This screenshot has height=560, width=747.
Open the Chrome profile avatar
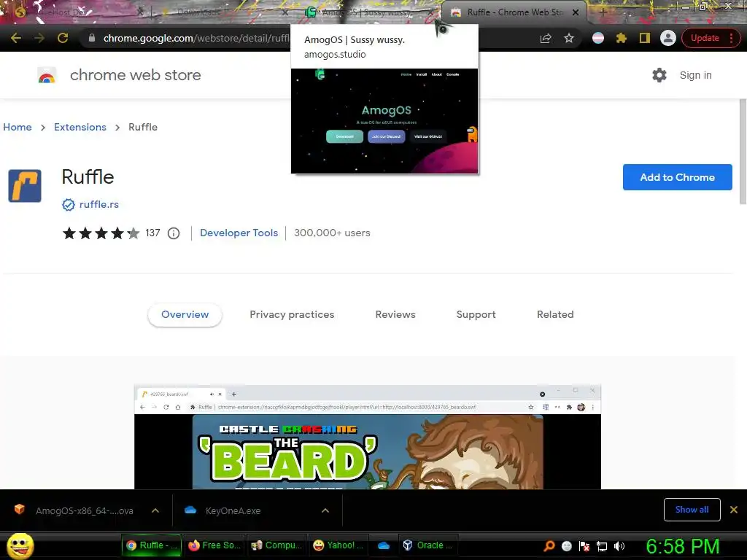pyautogui.click(x=668, y=38)
